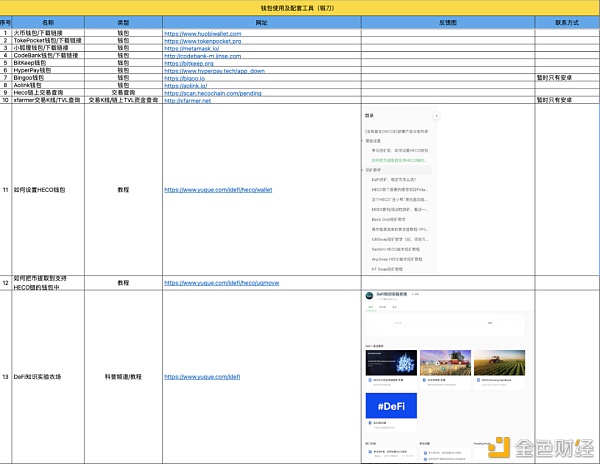
Task: Open the yuque.com/idefi/heco/ugmove link
Action: [222, 283]
